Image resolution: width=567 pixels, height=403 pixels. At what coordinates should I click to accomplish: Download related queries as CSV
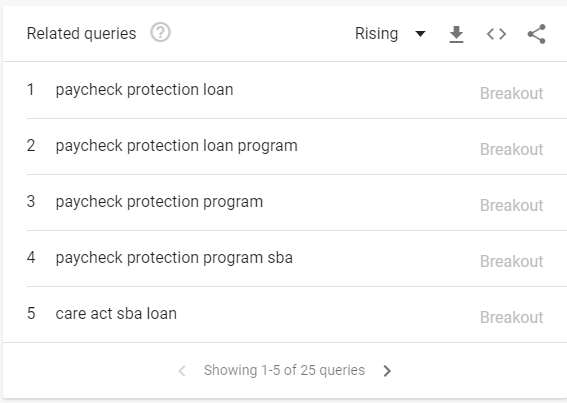456,34
